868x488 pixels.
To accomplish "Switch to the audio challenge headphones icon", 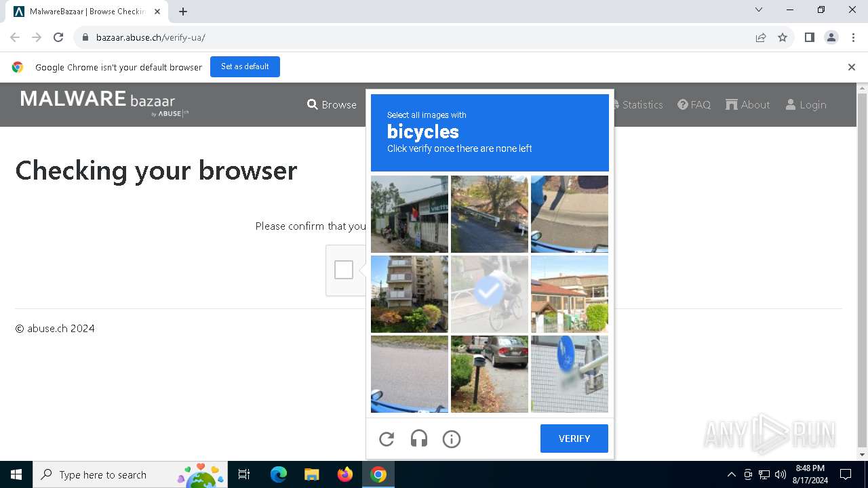I will tap(419, 439).
